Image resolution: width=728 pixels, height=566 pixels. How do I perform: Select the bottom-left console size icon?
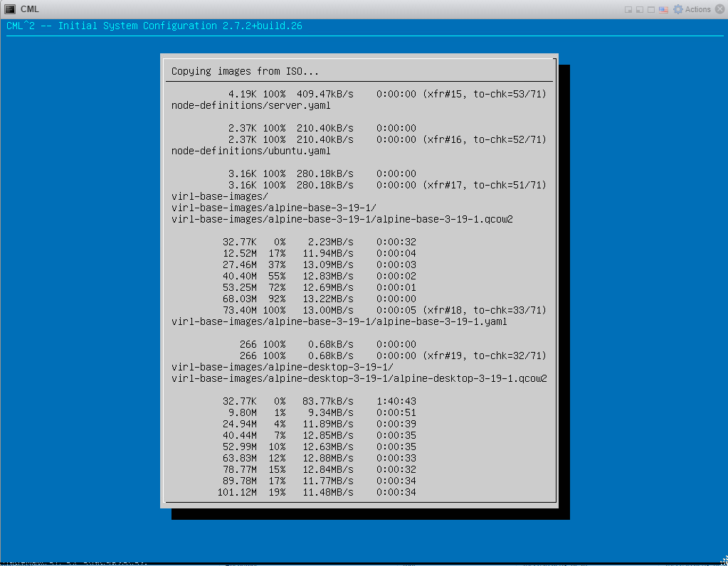pyautogui.click(x=639, y=10)
